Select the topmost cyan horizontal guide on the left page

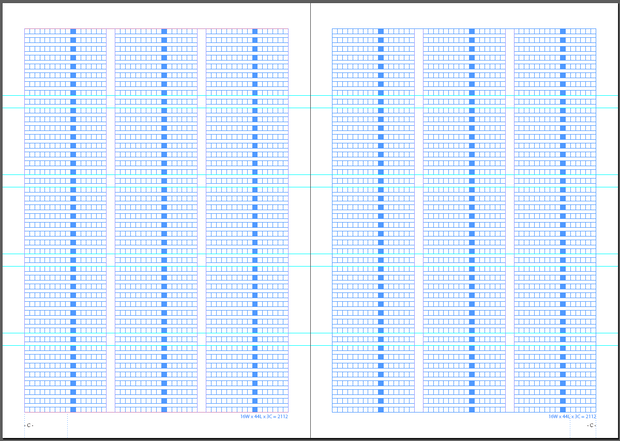[x=156, y=95]
